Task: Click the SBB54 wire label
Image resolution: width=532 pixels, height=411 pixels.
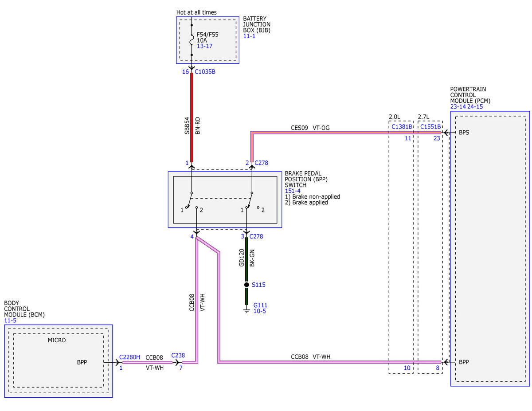Action: coord(187,125)
